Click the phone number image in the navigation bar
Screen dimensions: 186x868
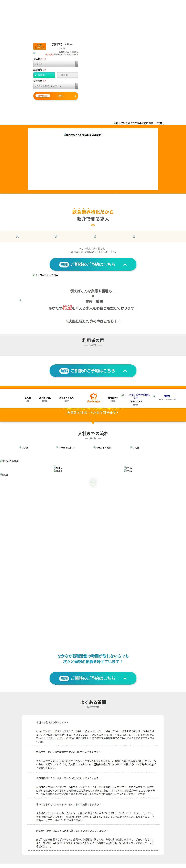click(x=167, y=396)
